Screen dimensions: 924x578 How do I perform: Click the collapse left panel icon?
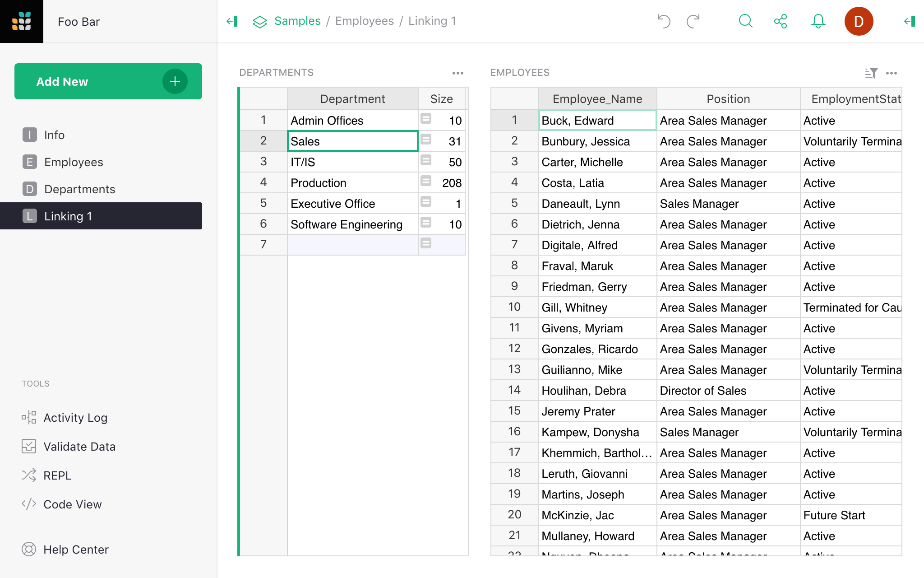coord(231,21)
